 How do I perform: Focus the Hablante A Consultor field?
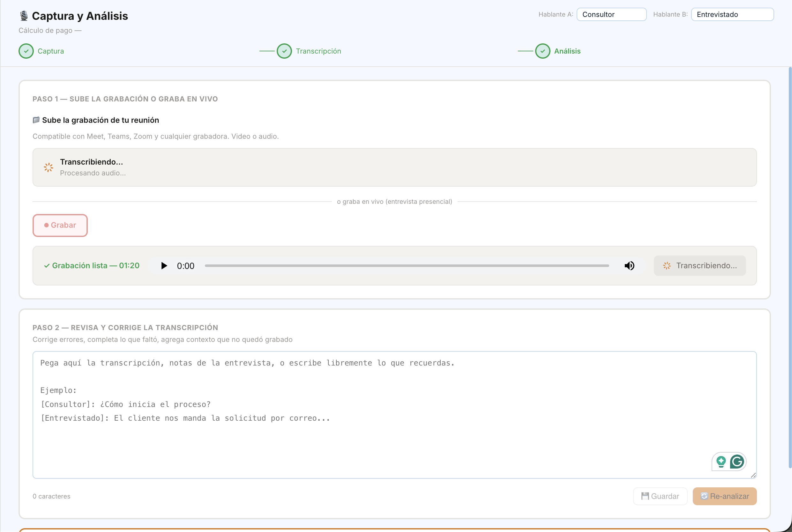pos(611,14)
